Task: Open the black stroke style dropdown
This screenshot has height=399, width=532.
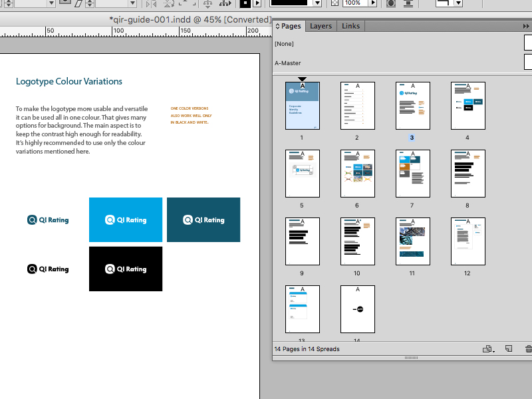Action: click(317, 3)
